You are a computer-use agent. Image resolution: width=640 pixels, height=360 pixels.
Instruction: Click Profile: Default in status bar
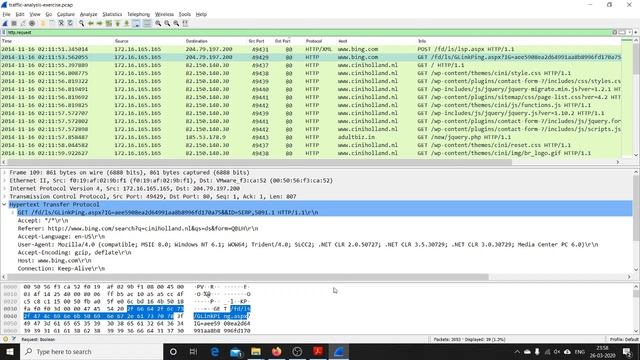click(624, 339)
